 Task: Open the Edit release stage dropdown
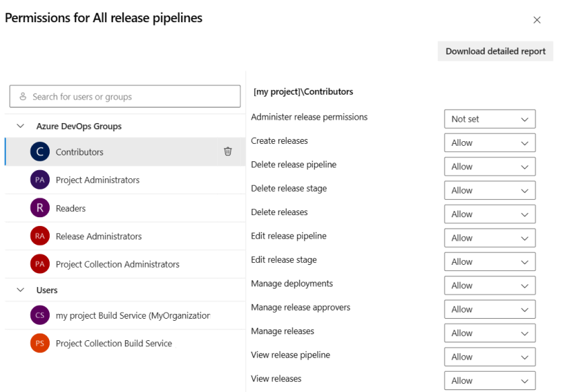click(490, 262)
